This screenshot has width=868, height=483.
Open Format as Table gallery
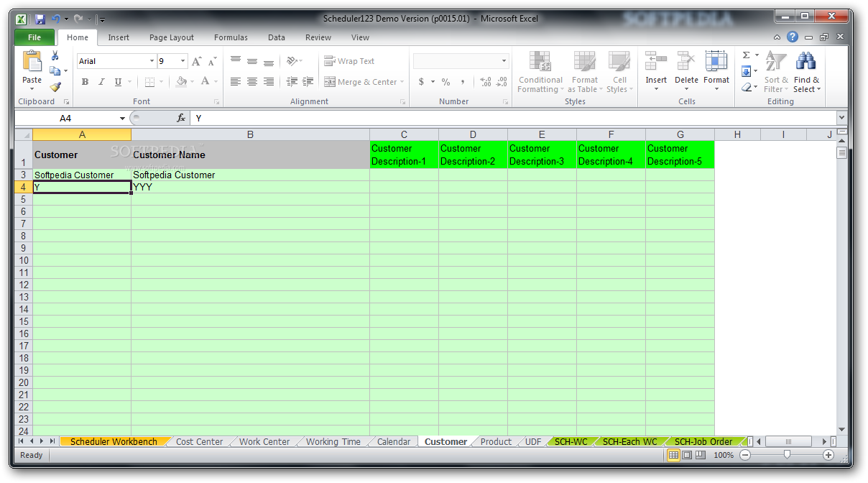click(585, 72)
